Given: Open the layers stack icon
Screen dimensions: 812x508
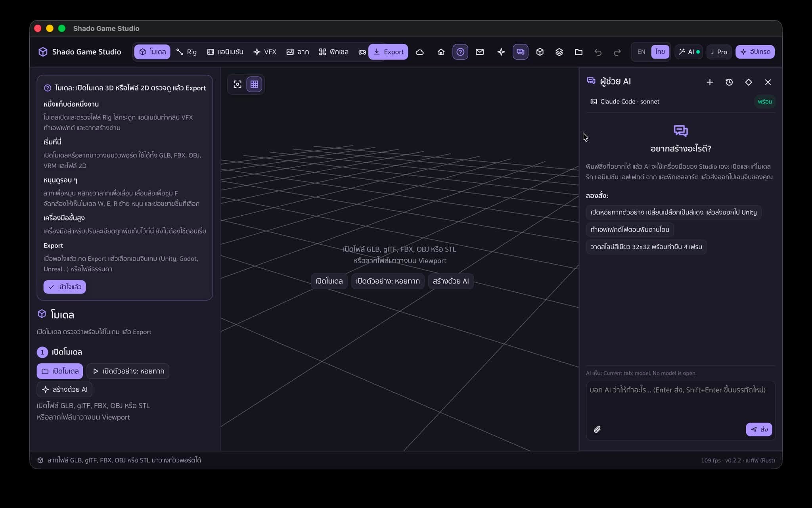Looking at the screenshot, I should click(559, 52).
